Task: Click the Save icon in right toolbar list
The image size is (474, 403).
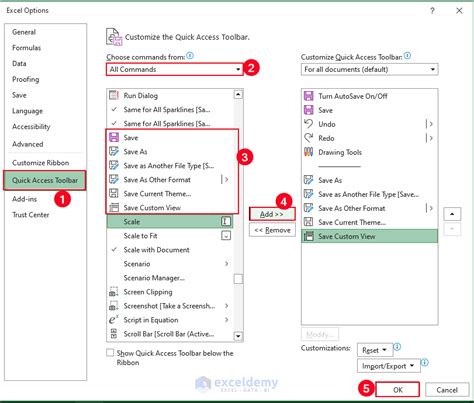Action: (309, 110)
